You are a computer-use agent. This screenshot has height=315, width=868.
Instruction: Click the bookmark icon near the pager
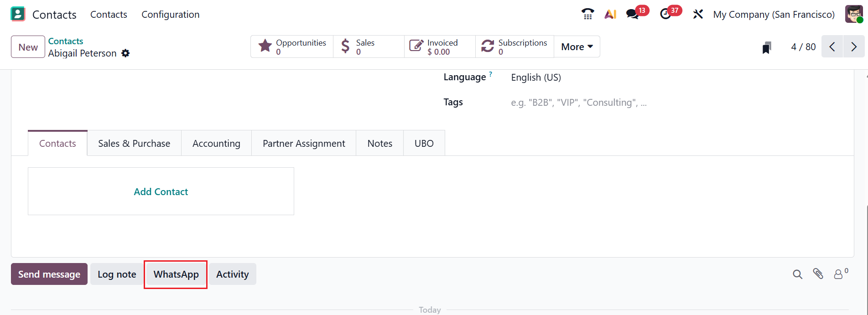pyautogui.click(x=767, y=47)
